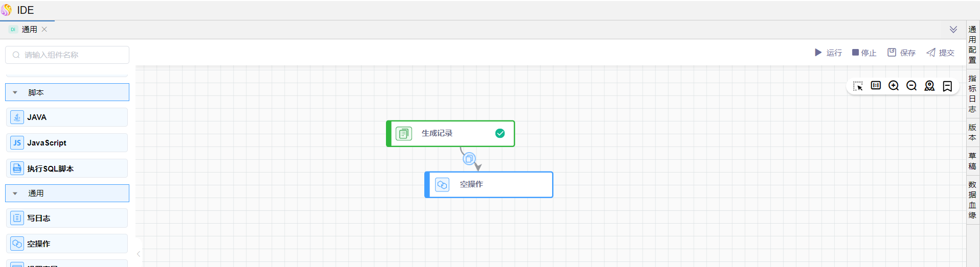
Task: Click the copy icon on the connector line
Action: [x=469, y=159]
